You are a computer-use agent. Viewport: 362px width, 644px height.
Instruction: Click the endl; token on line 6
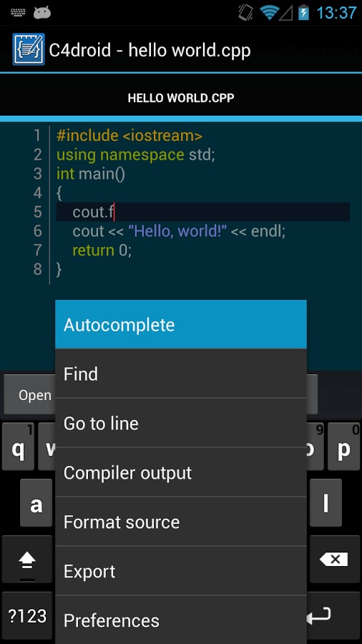268,231
